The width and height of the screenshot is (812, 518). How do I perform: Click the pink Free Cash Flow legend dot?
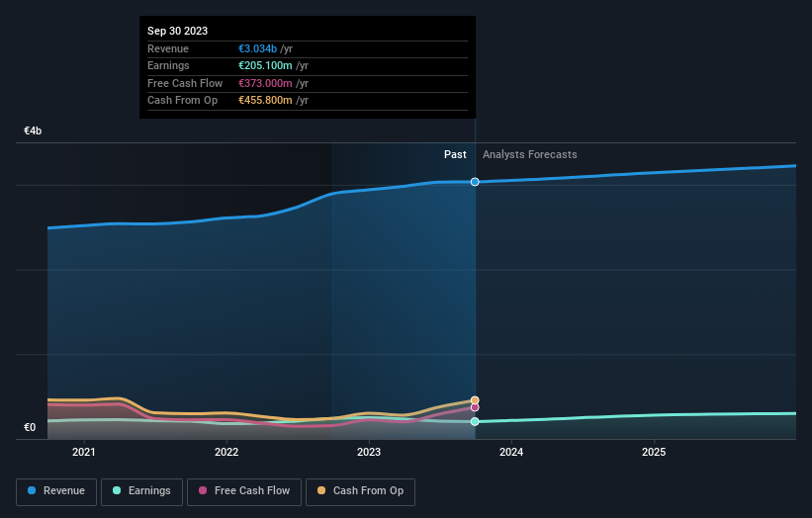click(203, 490)
